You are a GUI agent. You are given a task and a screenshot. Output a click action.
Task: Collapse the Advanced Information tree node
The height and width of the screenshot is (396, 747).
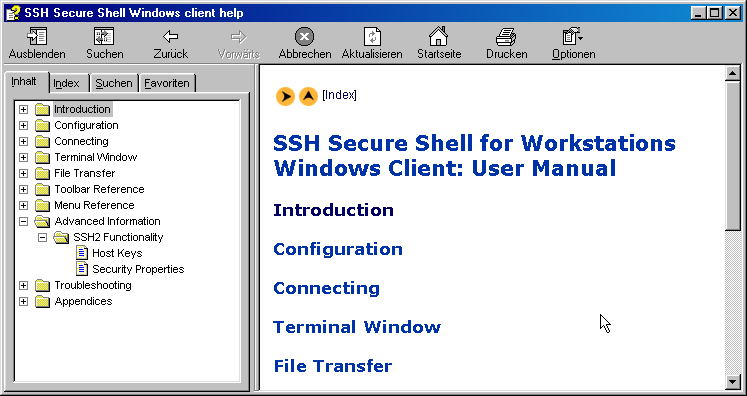(x=23, y=222)
